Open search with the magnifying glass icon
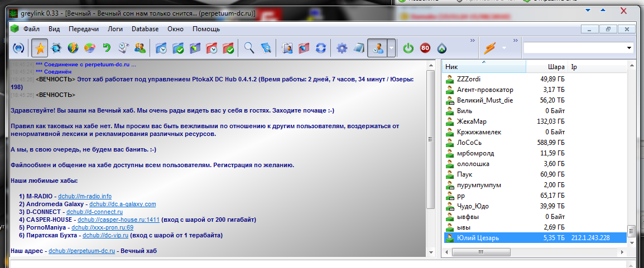644x268 pixels. click(x=249, y=48)
